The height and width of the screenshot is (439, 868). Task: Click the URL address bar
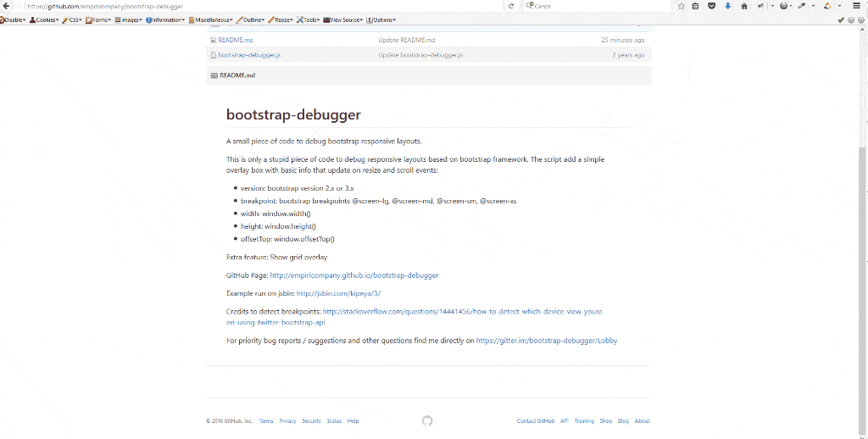pyautogui.click(x=263, y=6)
